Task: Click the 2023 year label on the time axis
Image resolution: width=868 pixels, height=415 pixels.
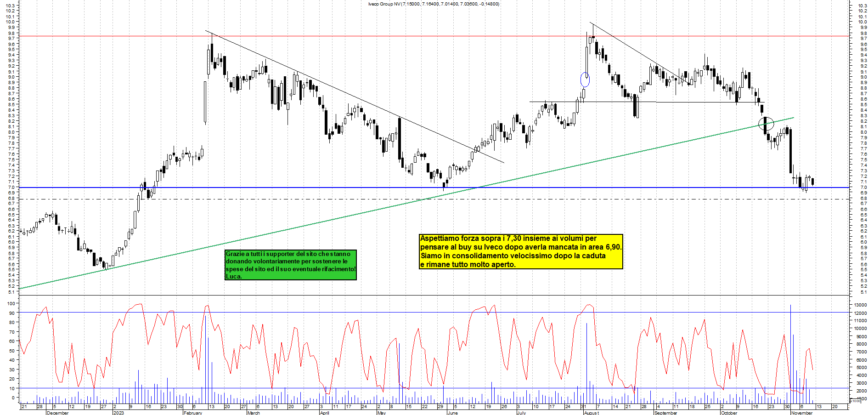Action: click(118, 413)
